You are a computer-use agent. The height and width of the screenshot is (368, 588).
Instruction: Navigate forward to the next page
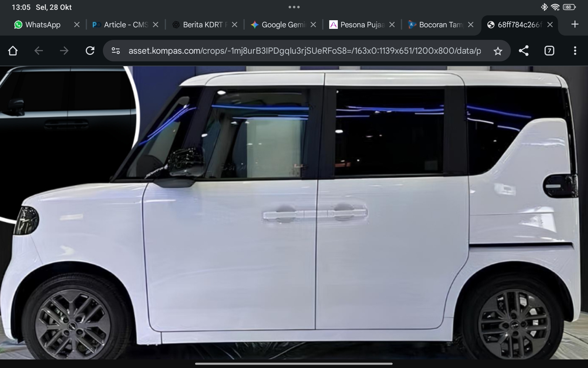tap(64, 51)
